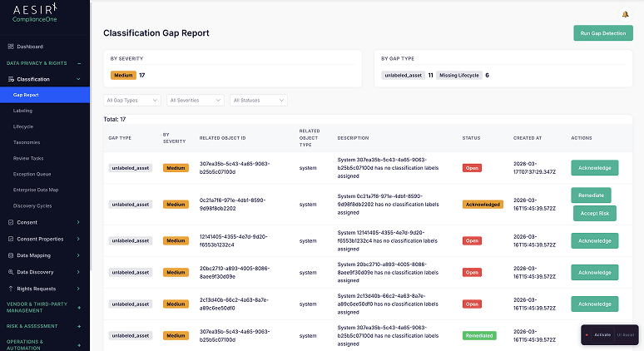The image size is (644, 351).
Task: Click the Data Mapping icon
Action: click(x=10, y=255)
